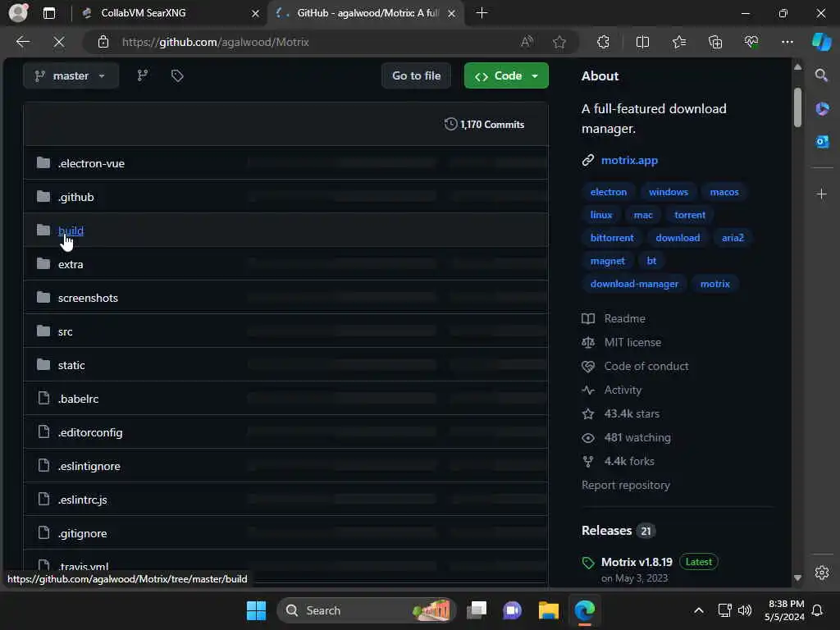This screenshot has width=840, height=630.
Task: Open the Copilot sidebar icon
Action: pos(822,42)
